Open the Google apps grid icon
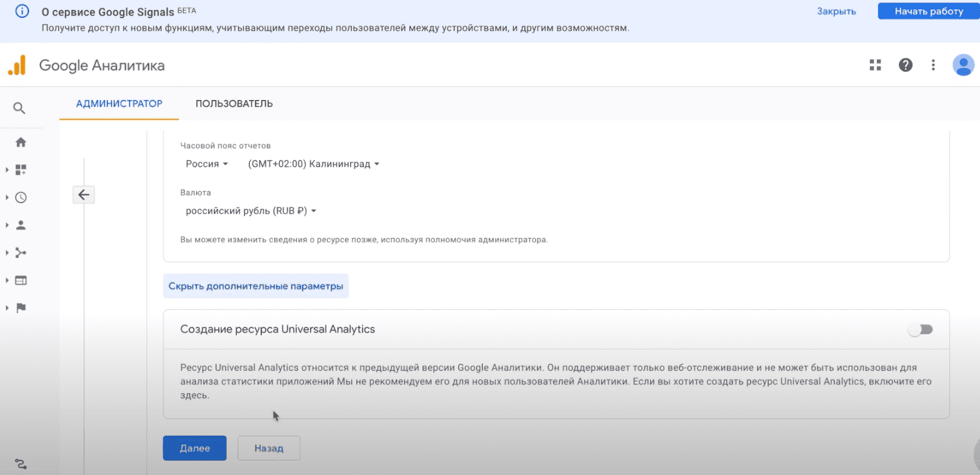 [x=875, y=65]
